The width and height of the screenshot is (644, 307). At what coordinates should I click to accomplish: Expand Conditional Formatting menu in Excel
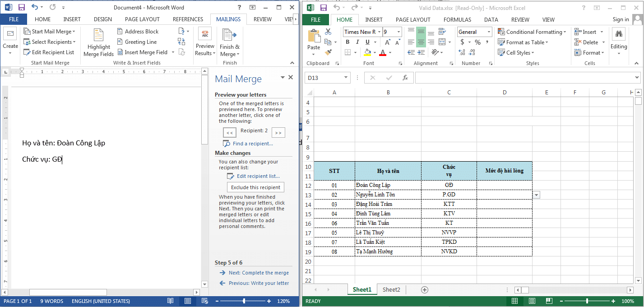(533, 32)
